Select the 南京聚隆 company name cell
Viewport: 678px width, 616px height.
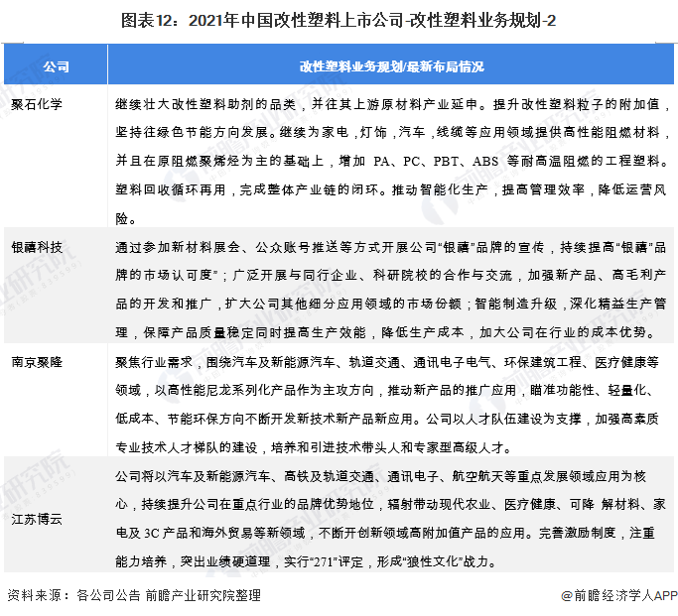[x=36, y=362]
